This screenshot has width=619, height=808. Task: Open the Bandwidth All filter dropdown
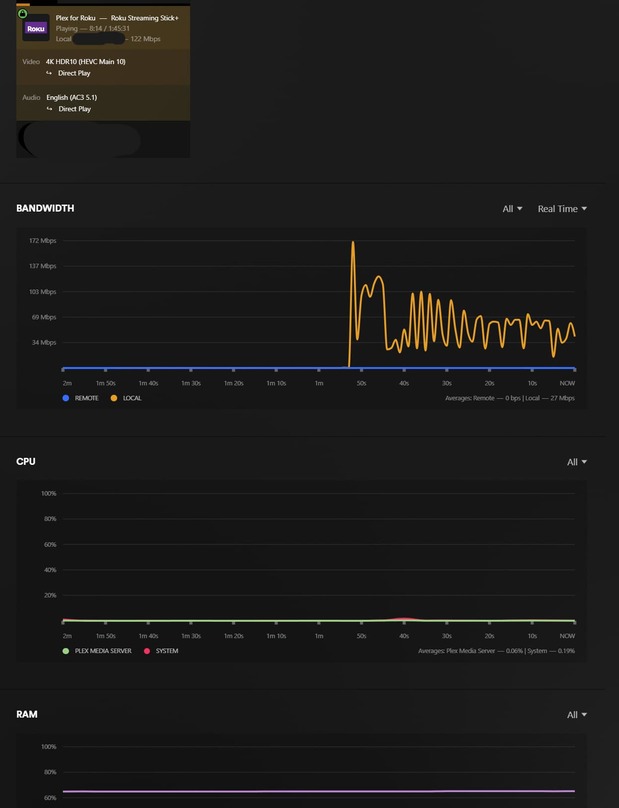(x=512, y=209)
